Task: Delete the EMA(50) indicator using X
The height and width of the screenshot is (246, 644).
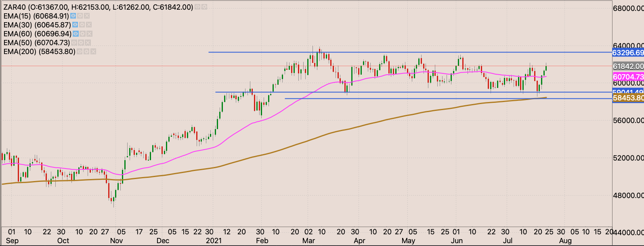Action: click(88, 43)
